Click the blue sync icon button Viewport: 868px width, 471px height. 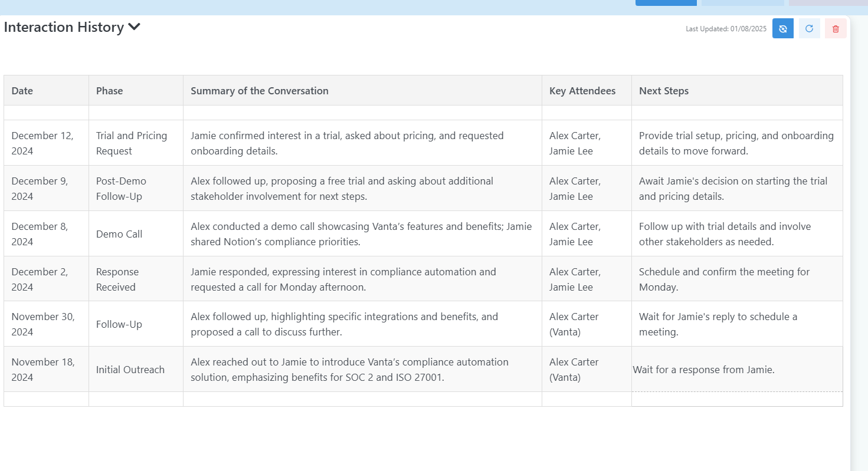[x=782, y=29]
